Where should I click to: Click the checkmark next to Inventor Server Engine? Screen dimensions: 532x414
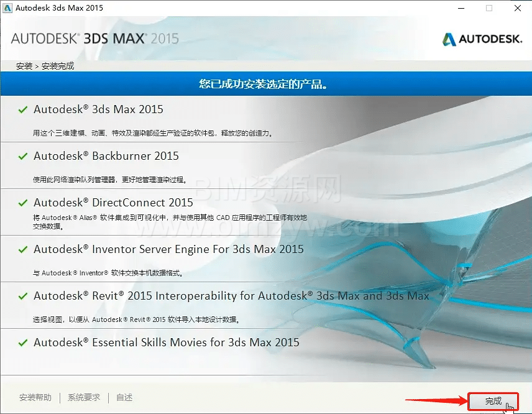[23, 249]
